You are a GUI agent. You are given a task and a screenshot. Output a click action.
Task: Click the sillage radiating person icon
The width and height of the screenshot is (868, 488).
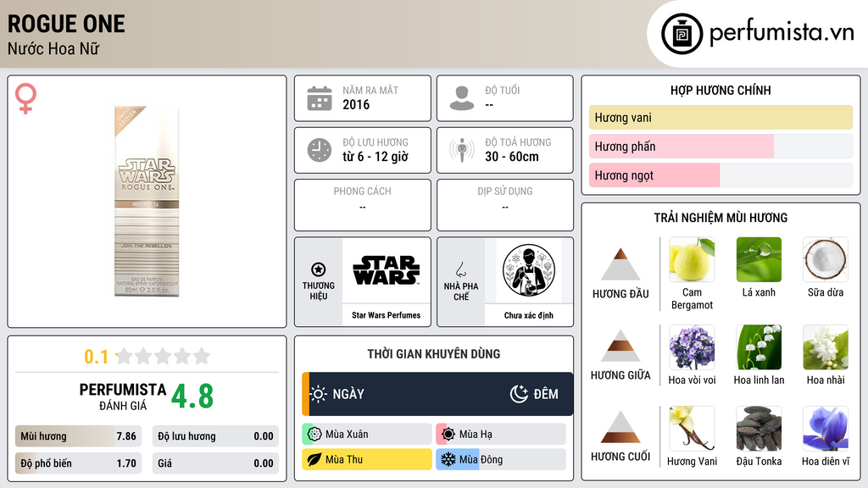click(x=462, y=150)
